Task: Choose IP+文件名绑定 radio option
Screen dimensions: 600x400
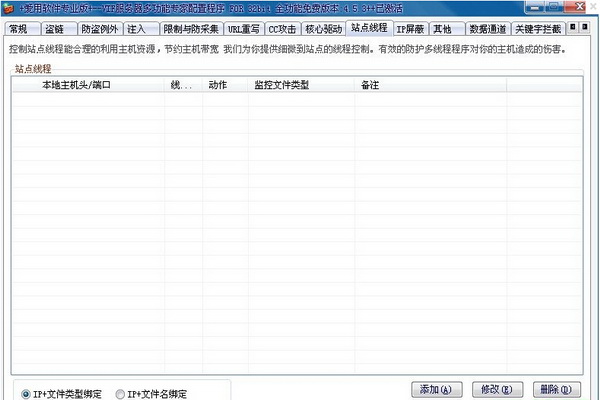Action: [x=121, y=393]
